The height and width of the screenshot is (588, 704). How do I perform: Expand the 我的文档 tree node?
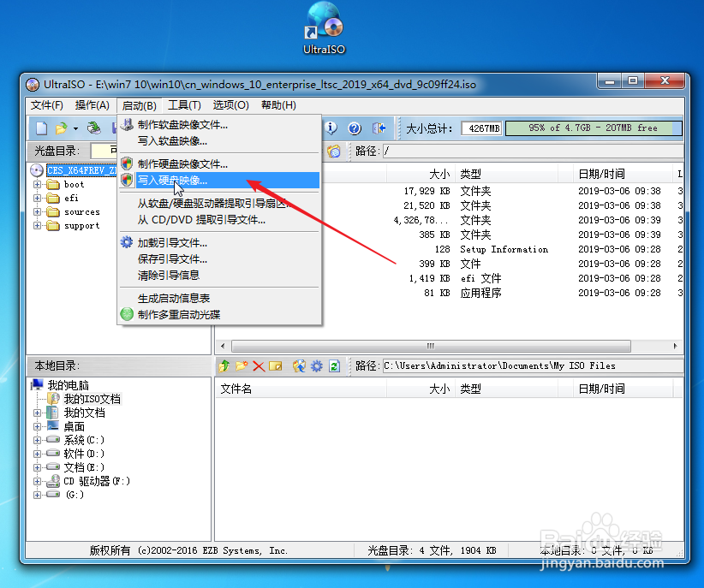coord(38,413)
